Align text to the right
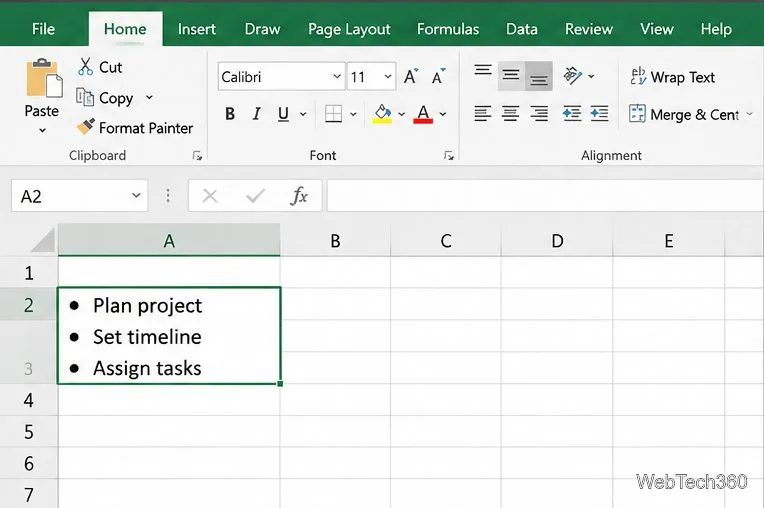Image resolution: width=764 pixels, height=508 pixels. click(x=539, y=114)
